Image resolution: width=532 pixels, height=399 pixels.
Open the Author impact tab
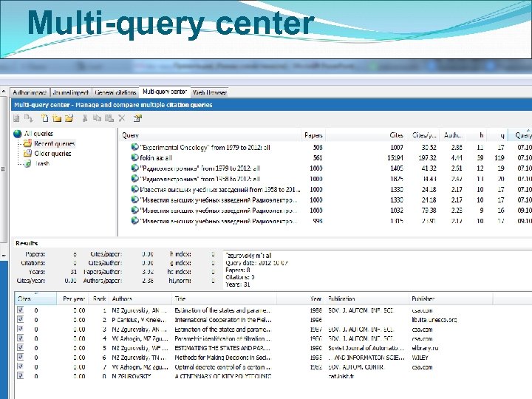pyautogui.click(x=30, y=92)
